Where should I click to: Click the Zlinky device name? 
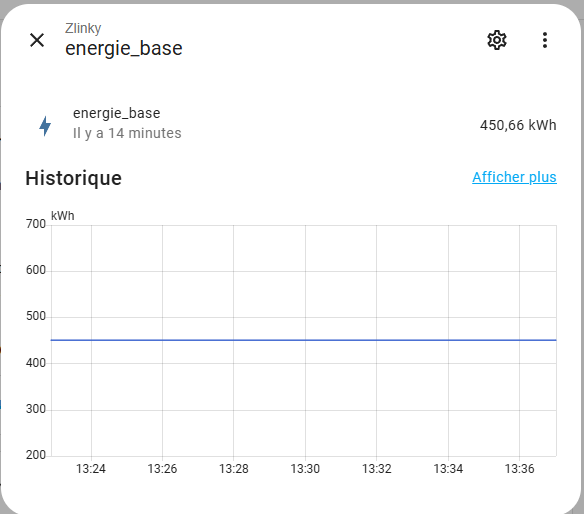tap(83, 28)
